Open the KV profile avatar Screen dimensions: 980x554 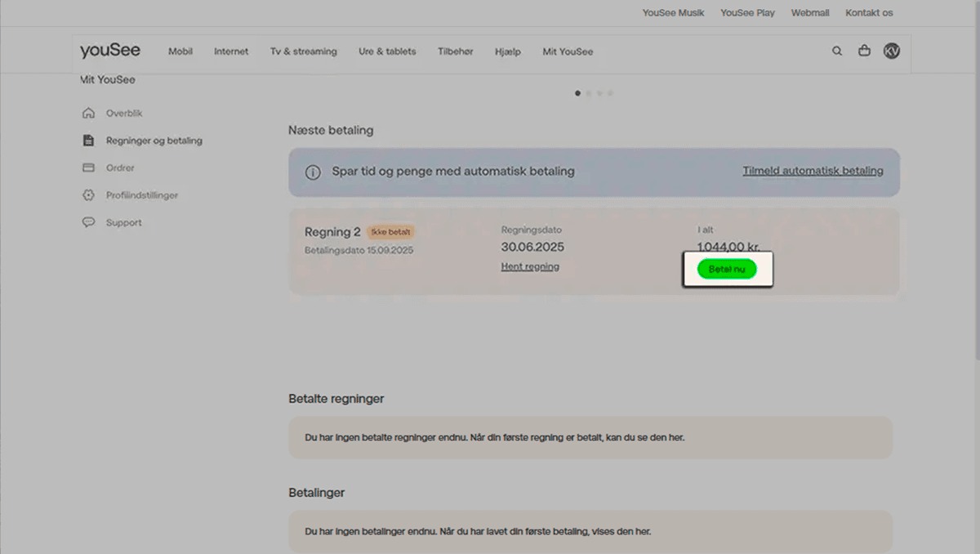(x=891, y=51)
